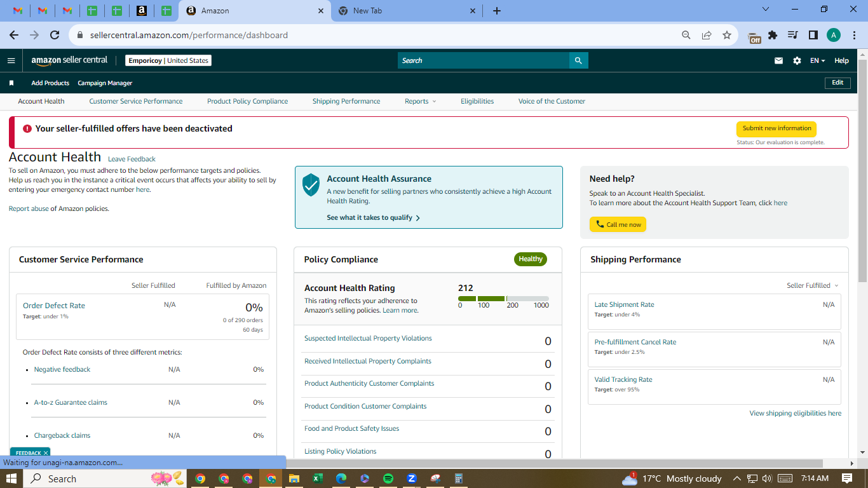Open Seller Central settings gear
Viewport: 868px width, 488px height.
[797, 60]
